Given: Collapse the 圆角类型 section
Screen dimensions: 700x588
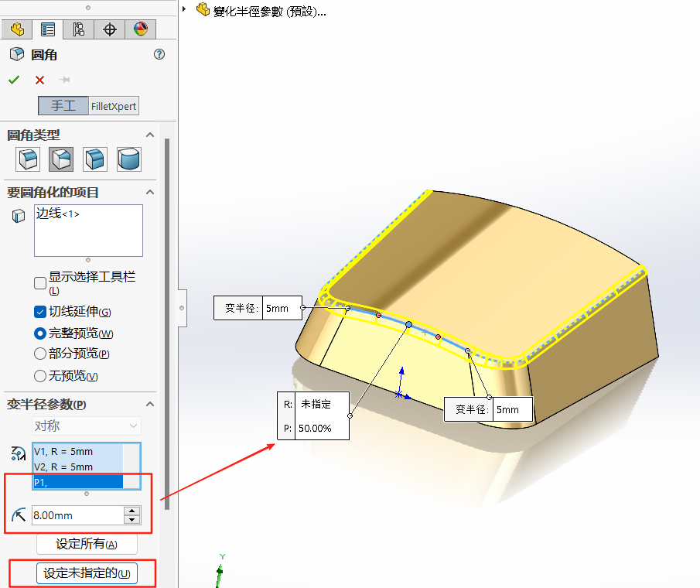Looking at the screenshot, I should pos(150,135).
